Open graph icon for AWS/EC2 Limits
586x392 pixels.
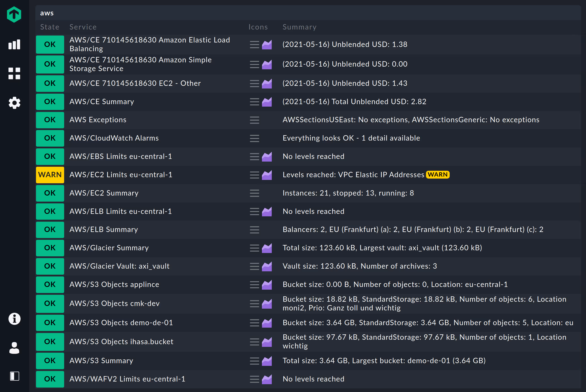(x=267, y=175)
